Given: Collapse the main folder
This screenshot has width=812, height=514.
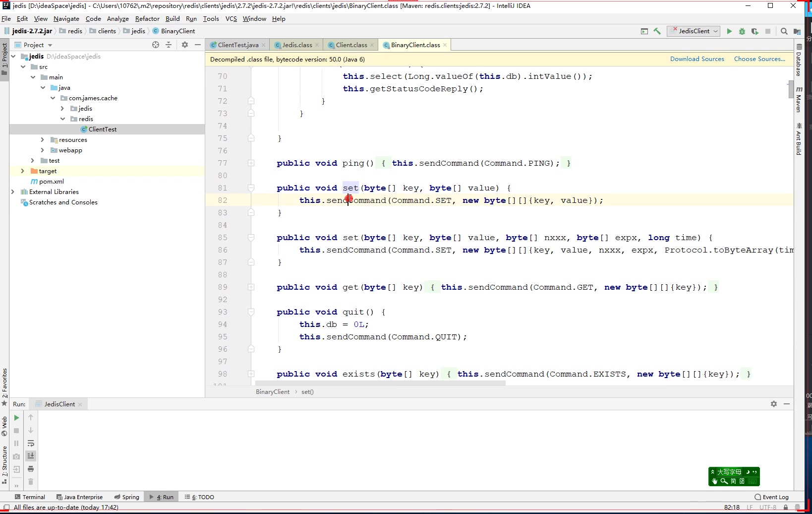Looking at the screenshot, I should click(33, 77).
